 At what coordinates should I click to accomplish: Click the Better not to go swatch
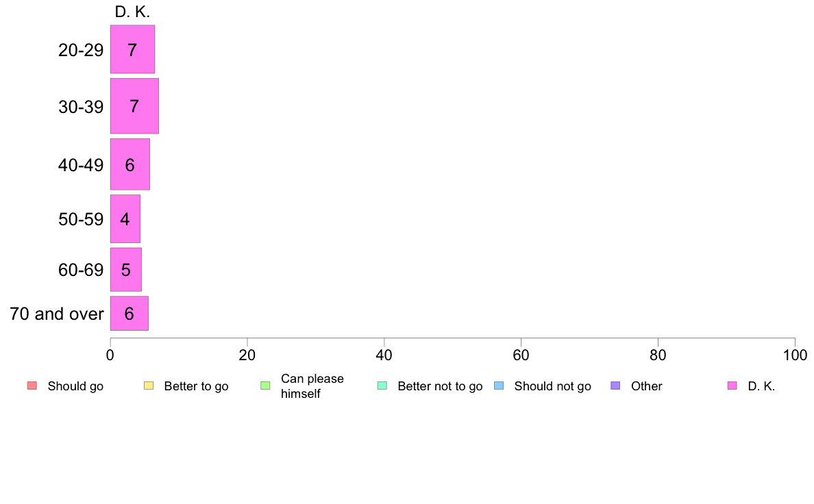click(x=382, y=386)
